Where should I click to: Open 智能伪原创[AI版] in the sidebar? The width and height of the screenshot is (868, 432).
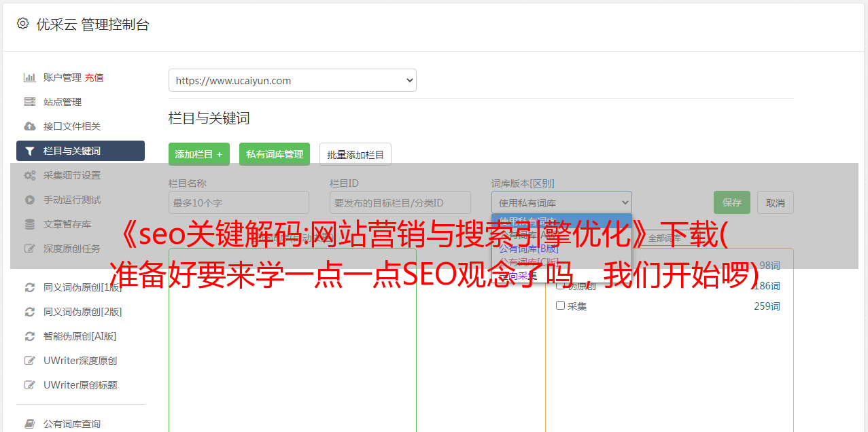coord(80,336)
